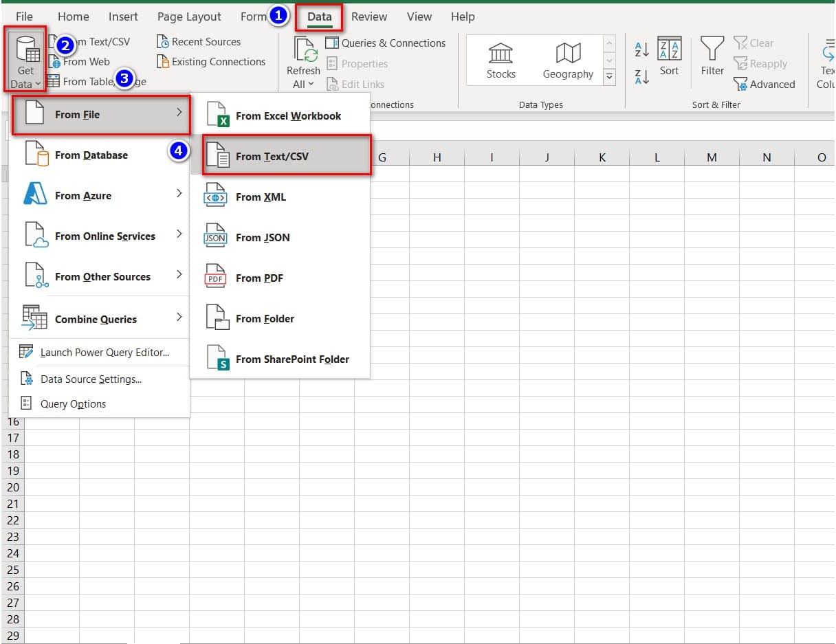This screenshot has height=644, width=836.
Task: Open Queries & Connections pane
Action: click(x=386, y=43)
